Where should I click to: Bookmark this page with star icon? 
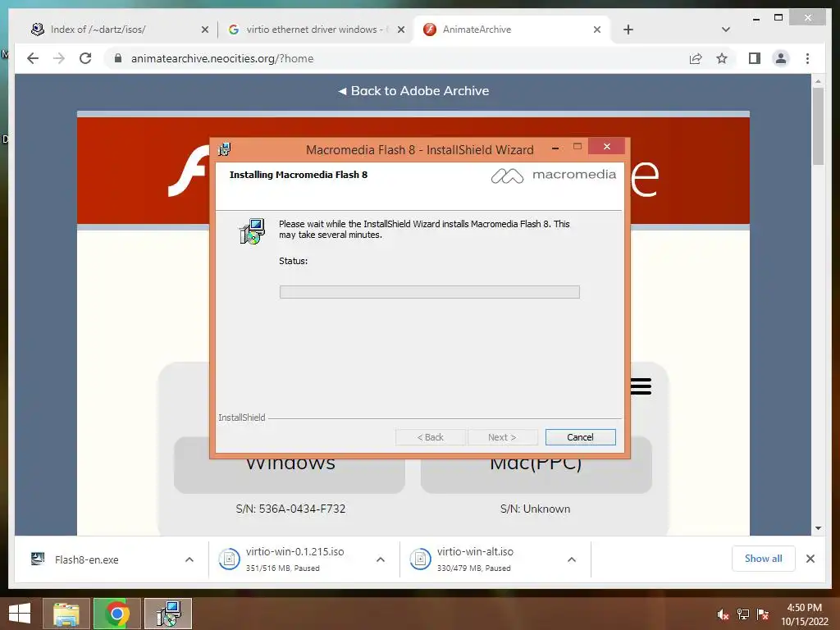(x=722, y=58)
